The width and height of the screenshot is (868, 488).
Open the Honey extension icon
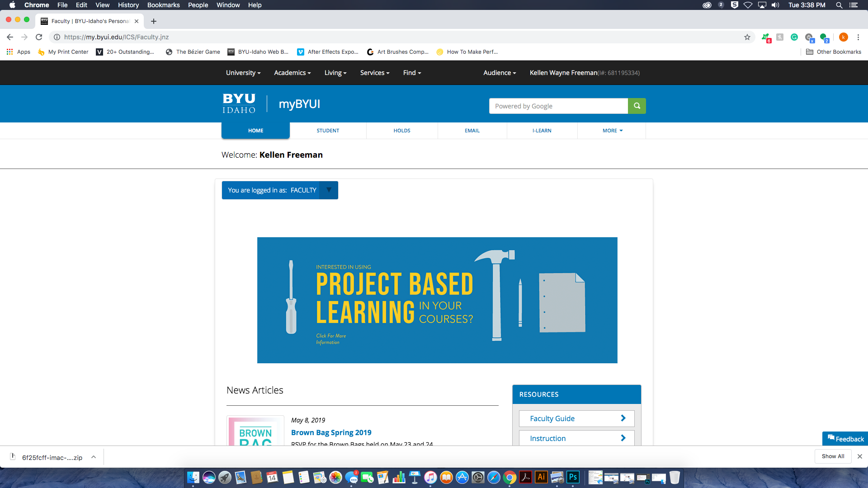click(x=780, y=37)
